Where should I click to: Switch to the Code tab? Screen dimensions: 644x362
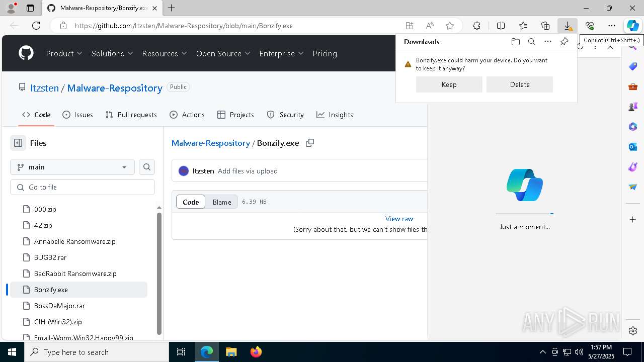[x=36, y=115]
